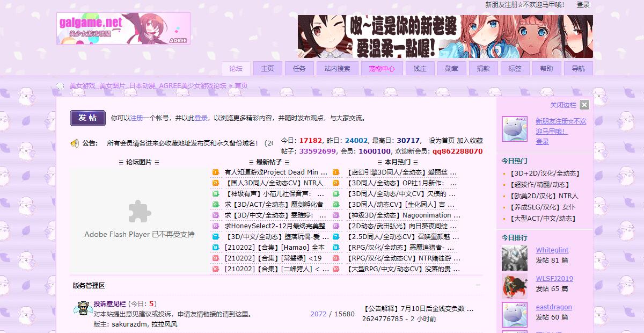
Task: Open hot topic 【养成SLG/汉化】
Action: click(541, 207)
